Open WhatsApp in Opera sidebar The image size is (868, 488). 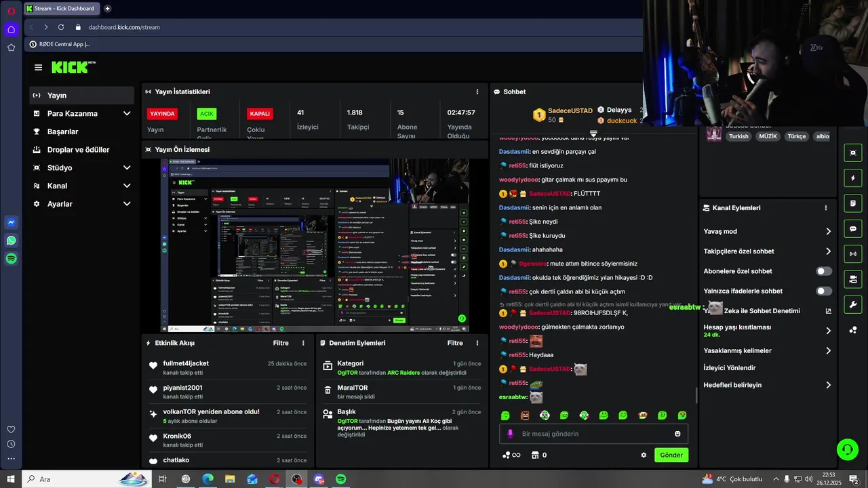[x=12, y=241]
